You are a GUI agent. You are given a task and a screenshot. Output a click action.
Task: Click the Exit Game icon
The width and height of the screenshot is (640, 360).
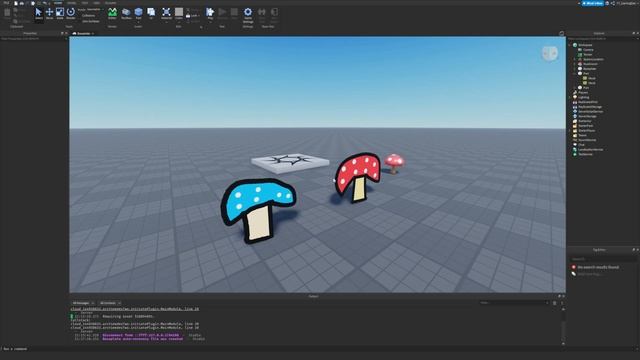click(x=274, y=14)
